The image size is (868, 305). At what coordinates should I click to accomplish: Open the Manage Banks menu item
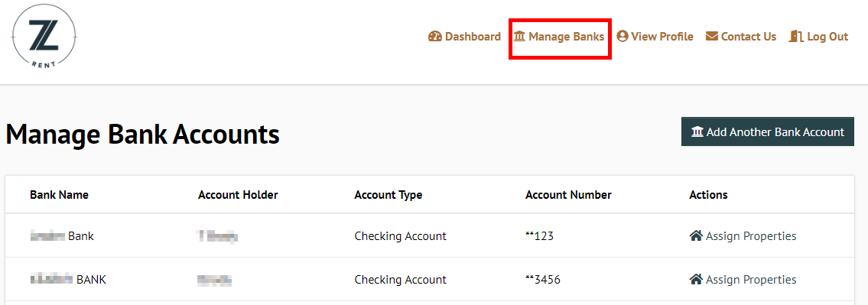point(559,37)
